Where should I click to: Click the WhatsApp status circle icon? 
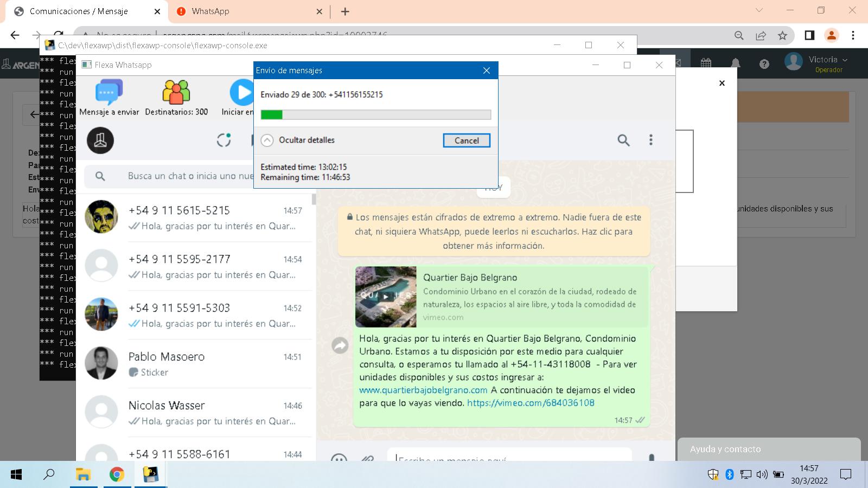[224, 140]
